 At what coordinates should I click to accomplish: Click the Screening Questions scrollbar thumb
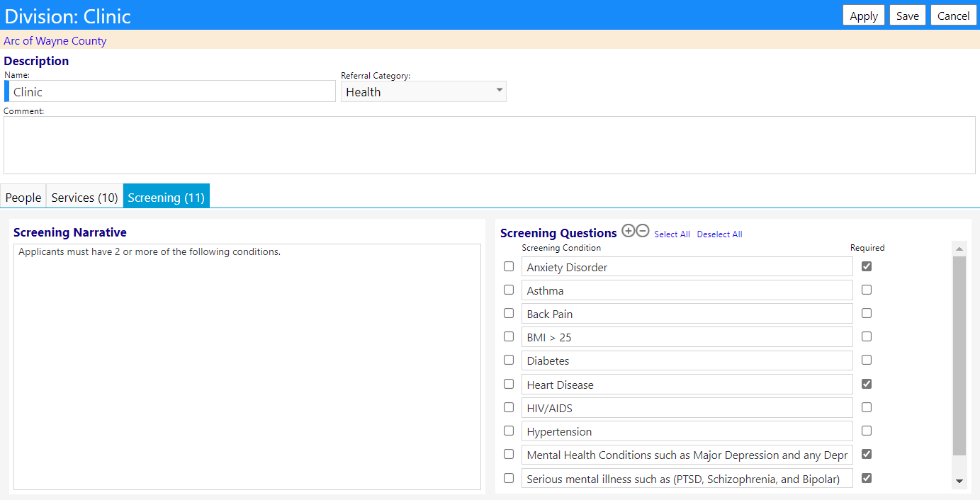point(959,356)
